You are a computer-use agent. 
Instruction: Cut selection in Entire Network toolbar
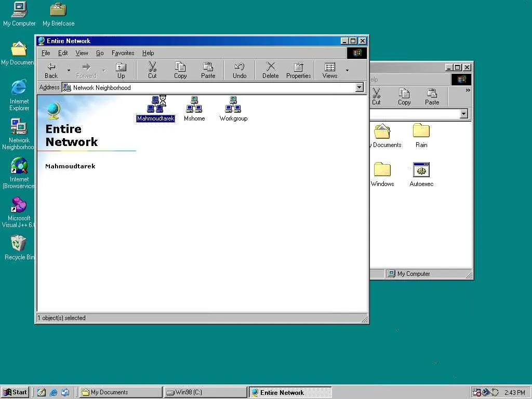click(x=152, y=71)
